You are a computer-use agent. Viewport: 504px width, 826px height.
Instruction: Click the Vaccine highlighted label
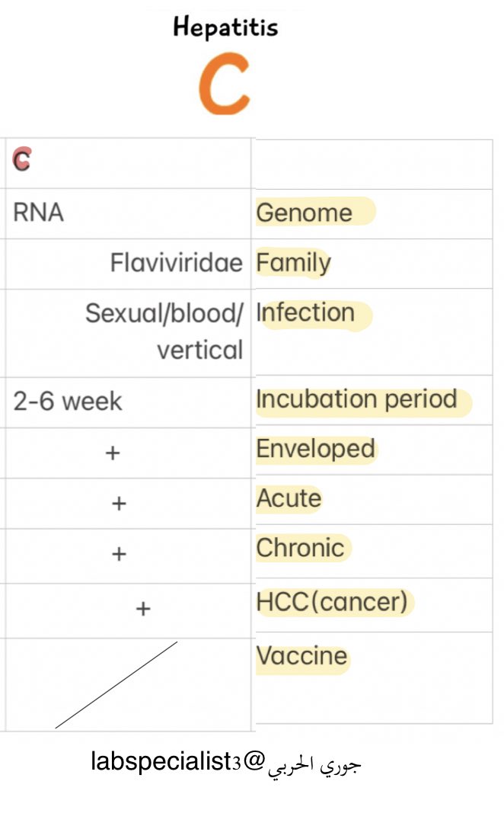click(302, 656)
